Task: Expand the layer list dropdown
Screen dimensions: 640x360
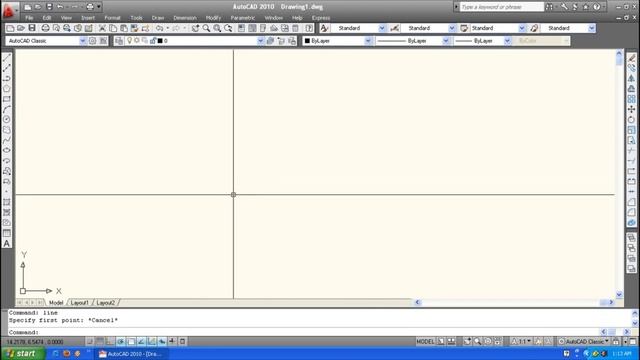Action: click(x=260, y=41)
